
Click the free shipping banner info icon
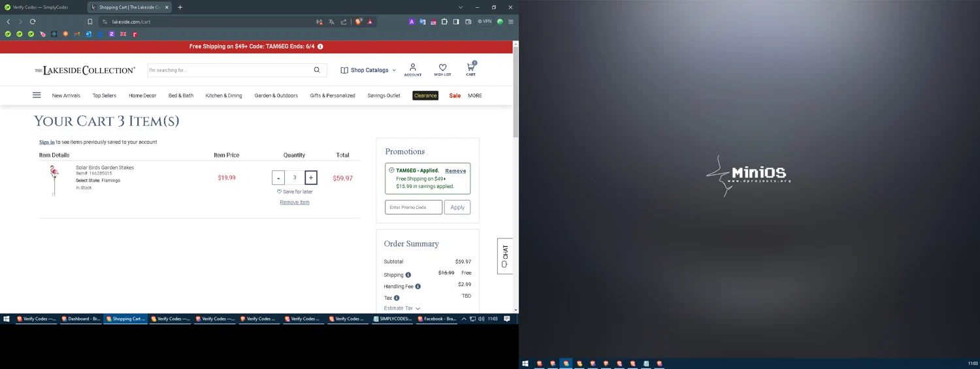[x=320, y=46]
